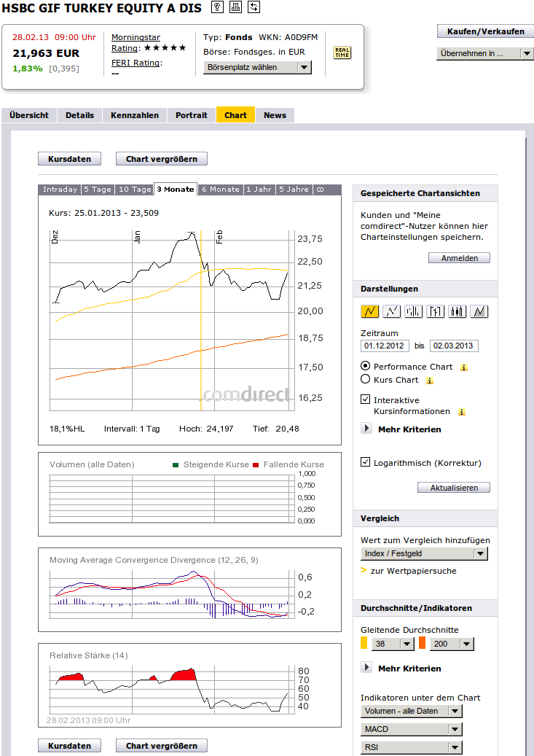Click the top Chart vergrößern button
Viewport: 534px width, 756px height.
pyautogui.click(x=162, y=159)
